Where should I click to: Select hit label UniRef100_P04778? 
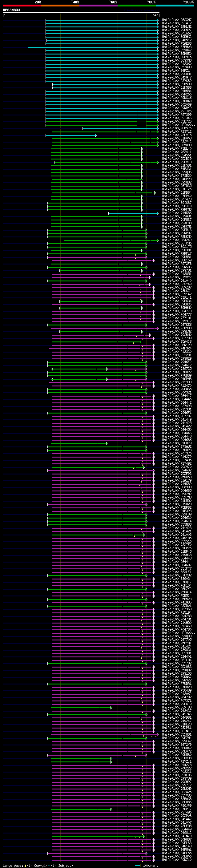point(177,311)
